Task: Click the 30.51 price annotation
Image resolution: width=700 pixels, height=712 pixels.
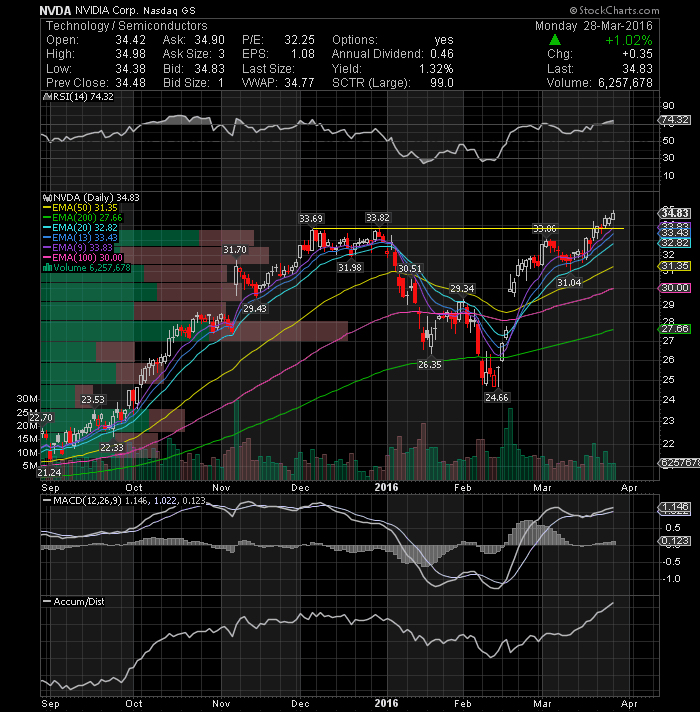Action: pos(409,268)
